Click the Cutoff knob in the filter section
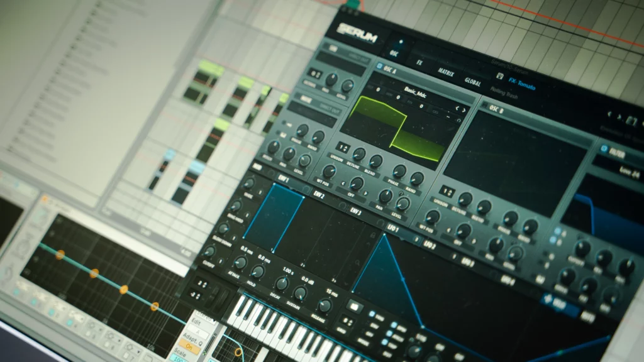Image resolution: width=644 pixels, height=362 pixels. (x=583, y=248)
